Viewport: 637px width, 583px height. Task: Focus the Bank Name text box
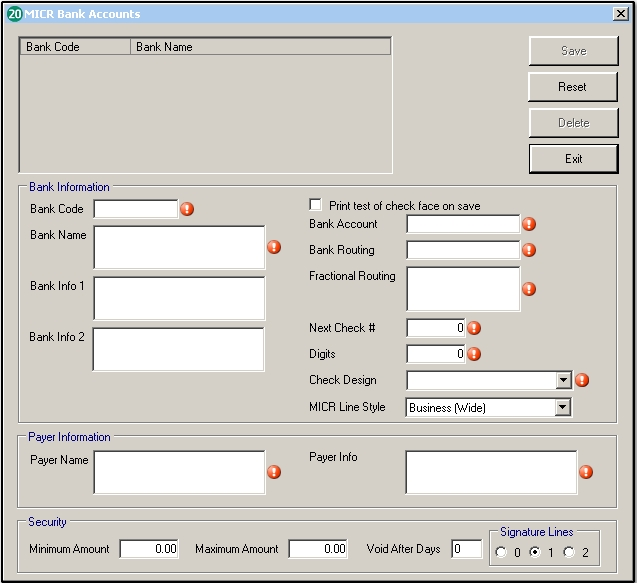[x=179, y=247]
